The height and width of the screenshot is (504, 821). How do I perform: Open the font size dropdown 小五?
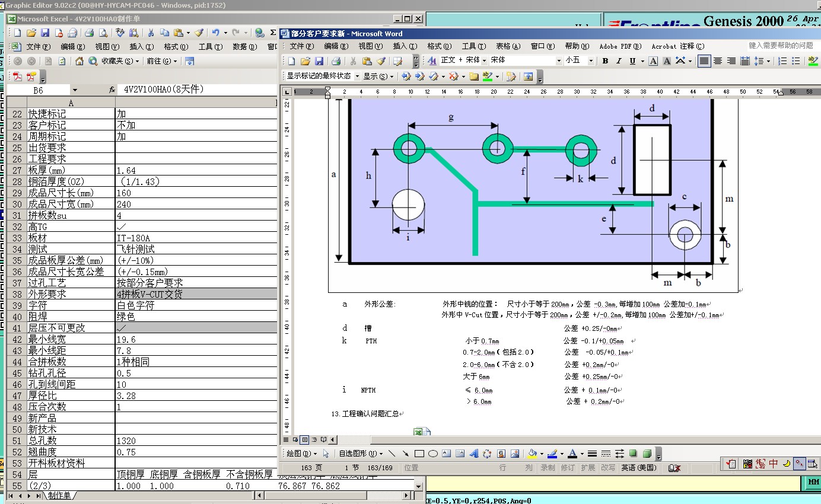pos(591,60)
